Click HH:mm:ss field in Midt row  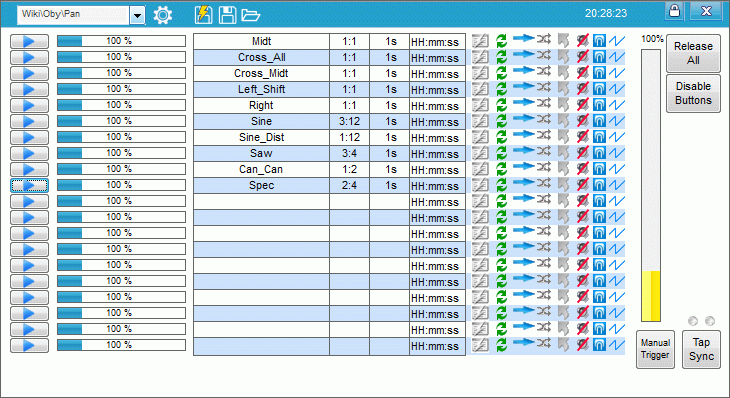coord(437,42)
